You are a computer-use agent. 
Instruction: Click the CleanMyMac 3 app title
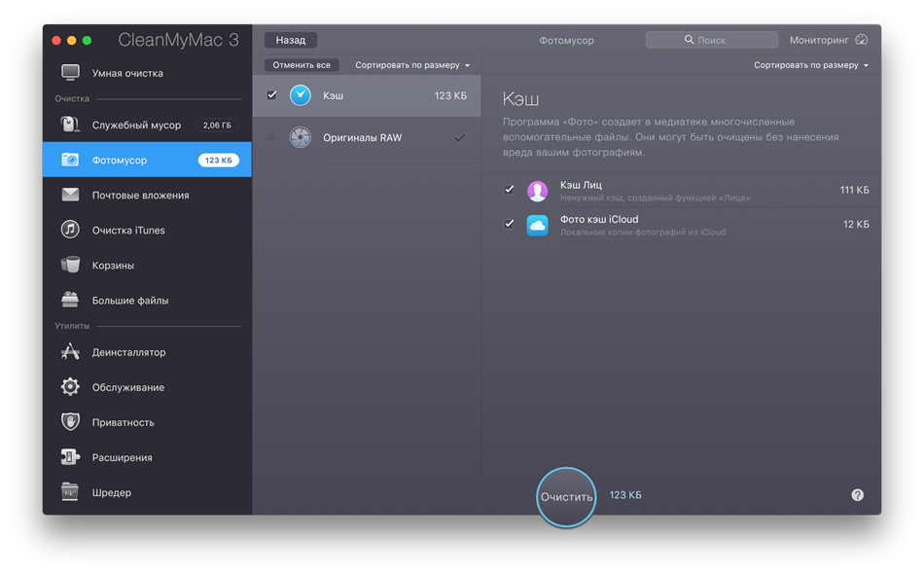[179, 40]
